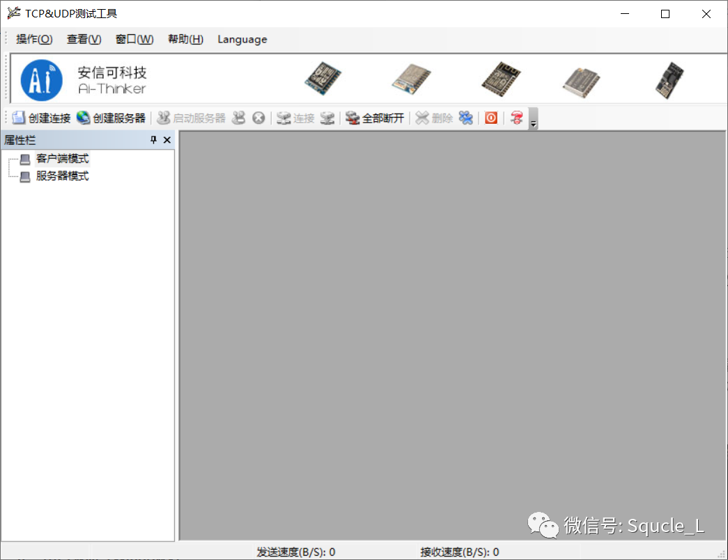Open the 查看(V) menu

84,40
